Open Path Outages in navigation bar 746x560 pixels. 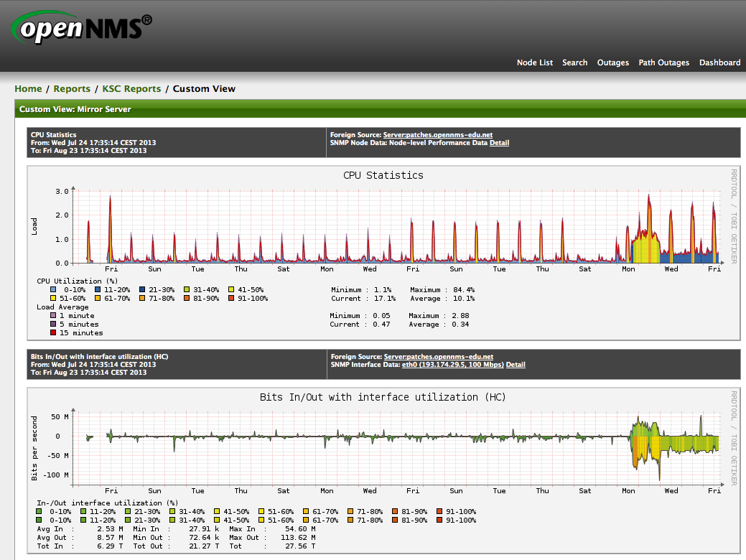[663, 62]
